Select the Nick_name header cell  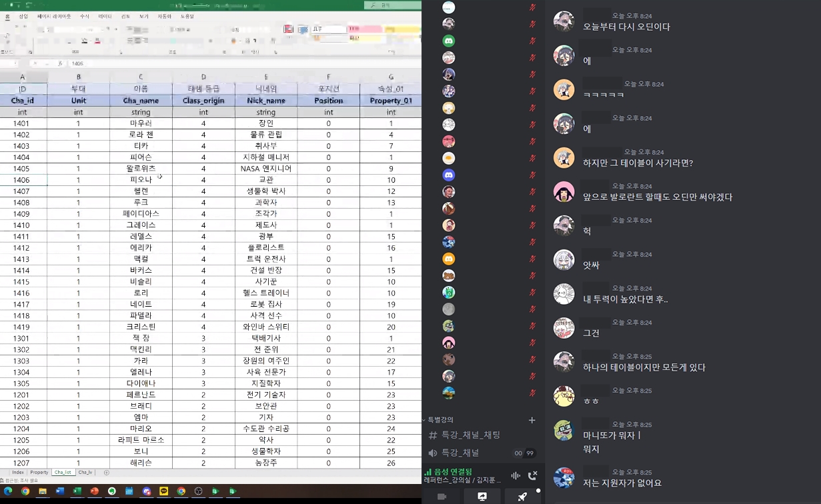266,101
